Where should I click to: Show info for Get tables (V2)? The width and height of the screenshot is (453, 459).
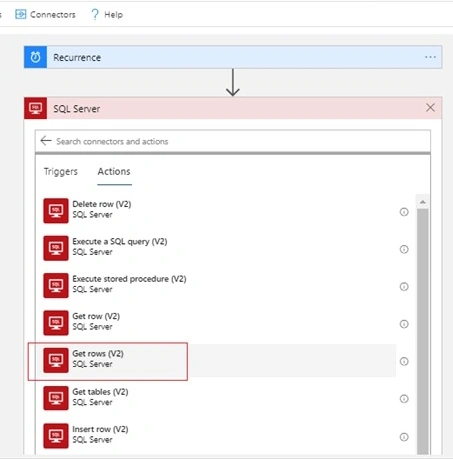[404, 399]
